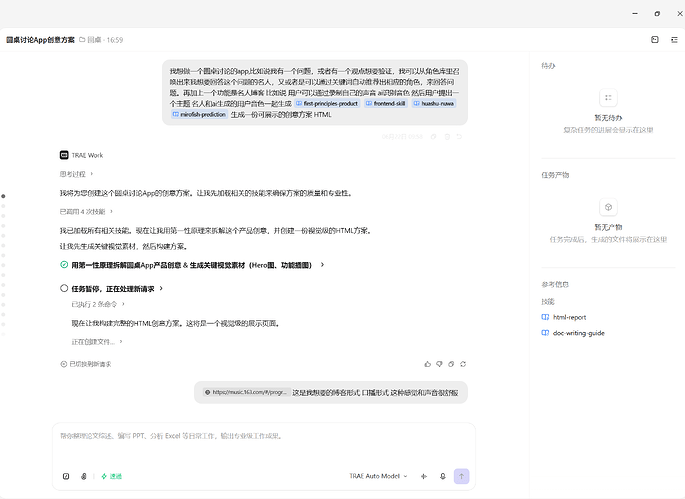The image size is (685, 499).
Task: Click the 技能 label in the reference panel
Action: tap(548, 301)
